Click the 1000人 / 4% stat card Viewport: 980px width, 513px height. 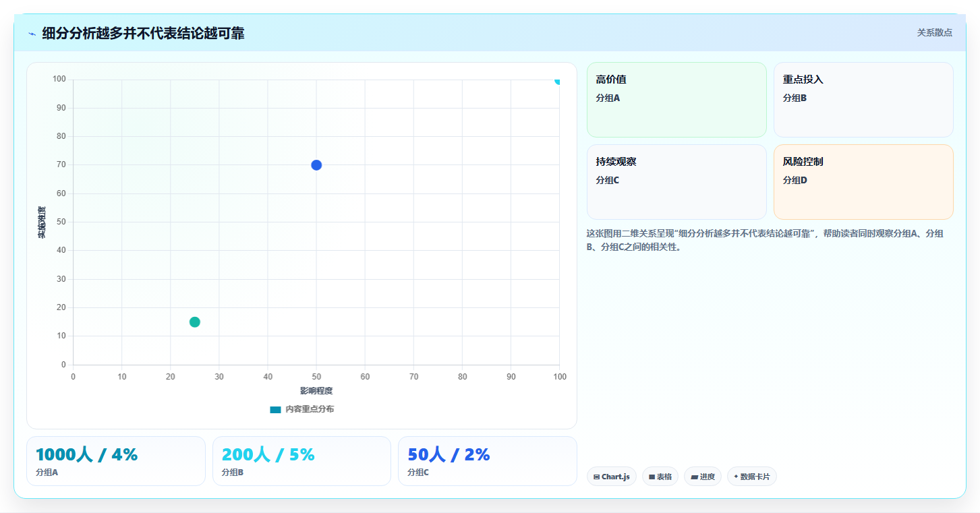116,461
